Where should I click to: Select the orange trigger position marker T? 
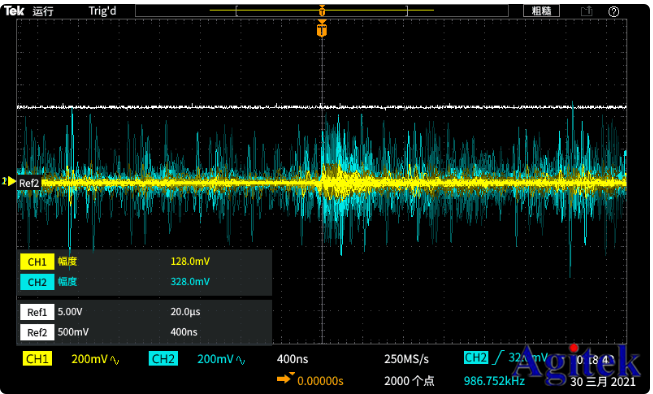point(322,29)
